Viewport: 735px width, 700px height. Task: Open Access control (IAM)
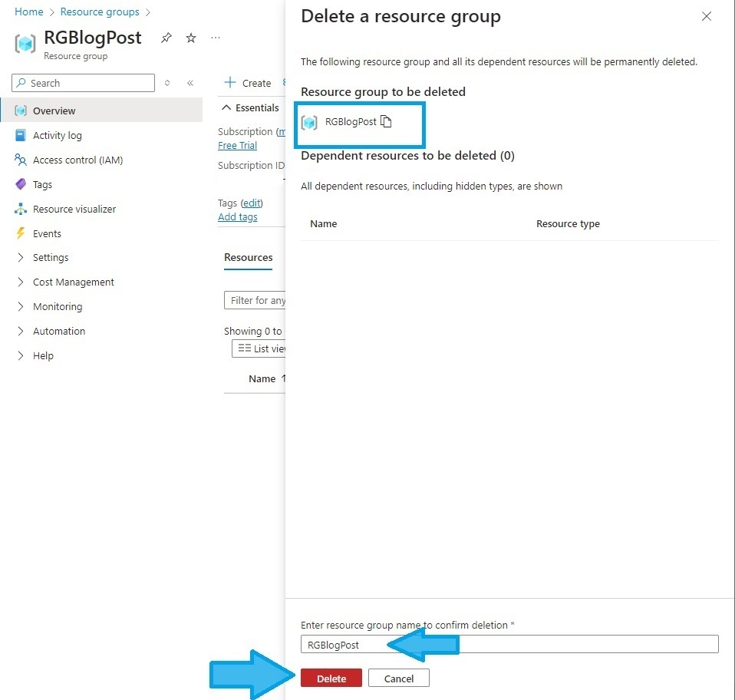[x=77, y=160]
